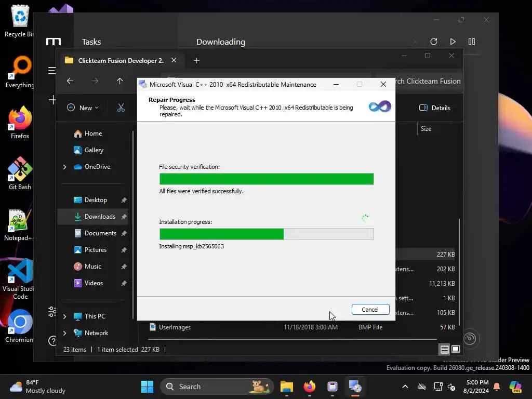Image resolution: width=532 pixels, height=399 pixels.
Task: Switch to large thumbnails view icon
Action: click(x=456, y=349)
